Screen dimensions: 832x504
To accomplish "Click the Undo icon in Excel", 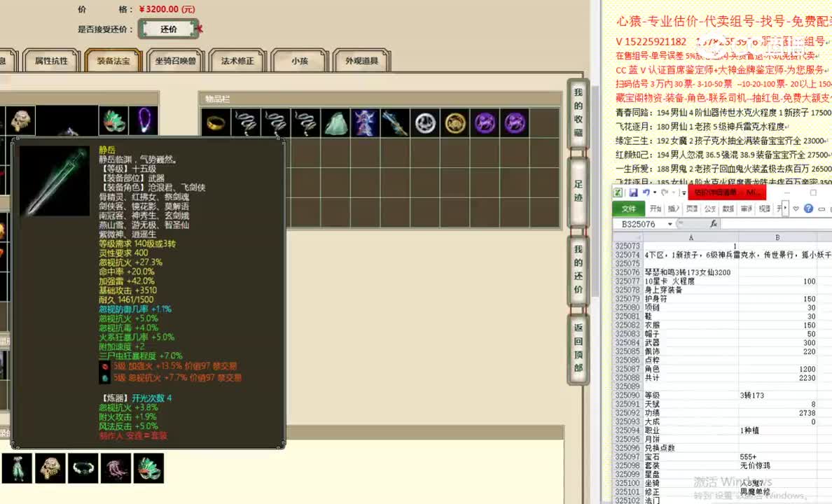I will point(647,192).
